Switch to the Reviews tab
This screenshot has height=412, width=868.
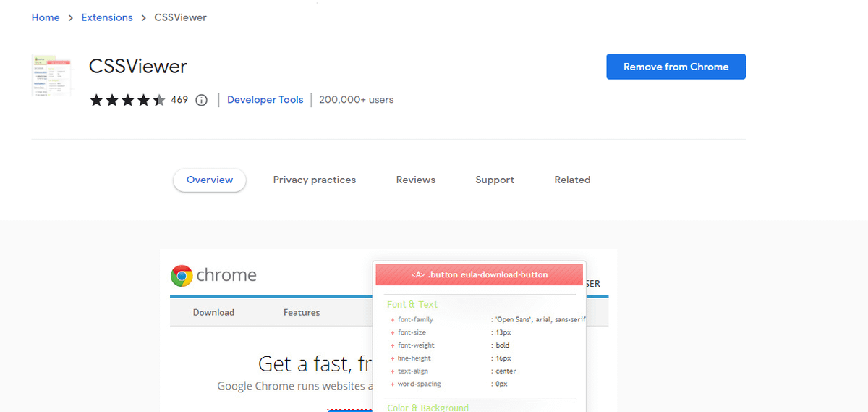point(416,180)
